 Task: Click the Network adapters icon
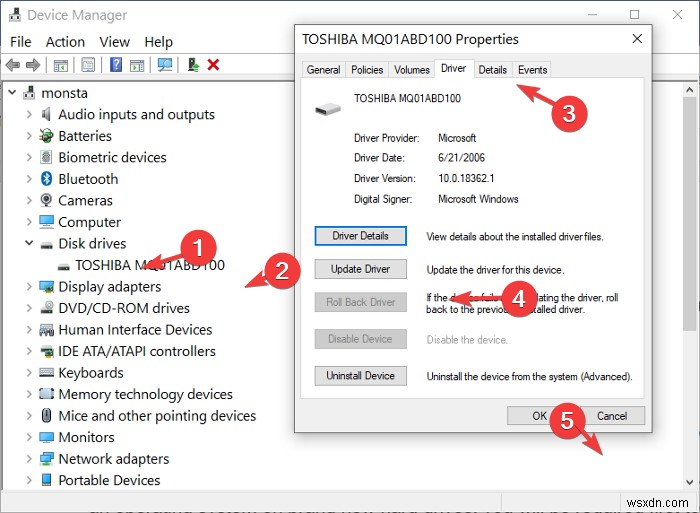[46, 459]
